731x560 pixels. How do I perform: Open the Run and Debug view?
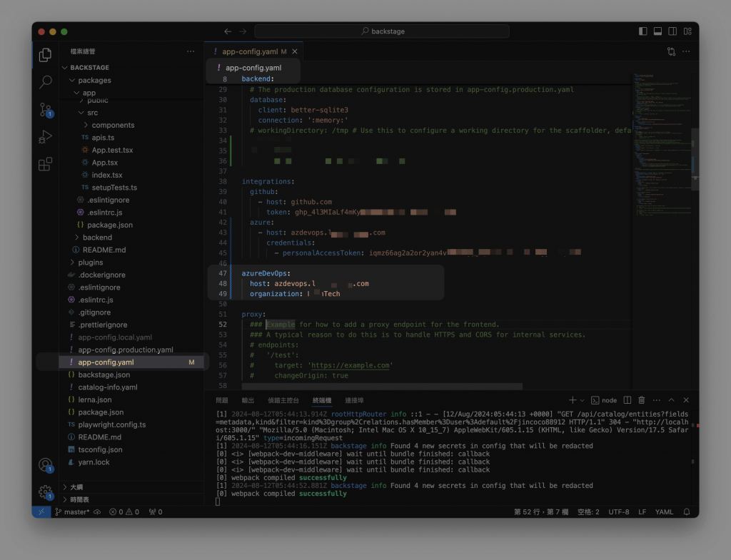coord(45,137)
